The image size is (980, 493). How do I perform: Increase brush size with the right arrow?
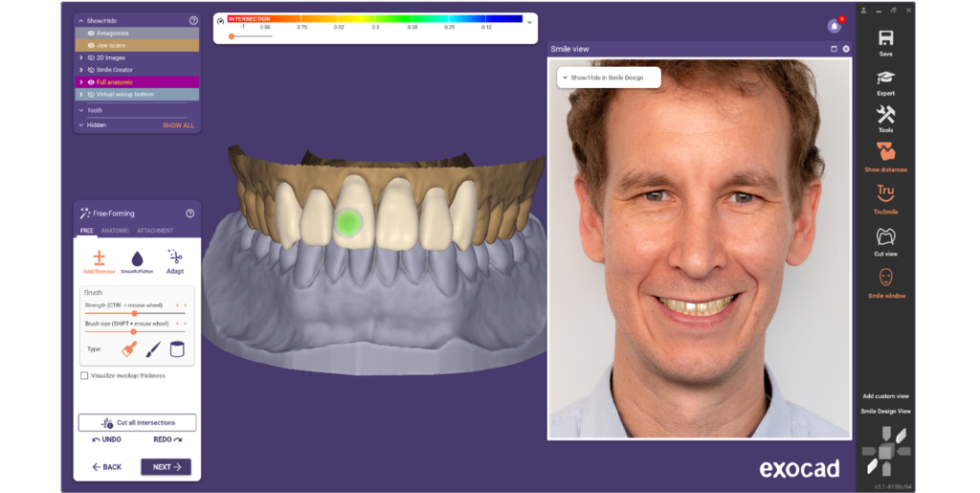(x=185, y=324)
